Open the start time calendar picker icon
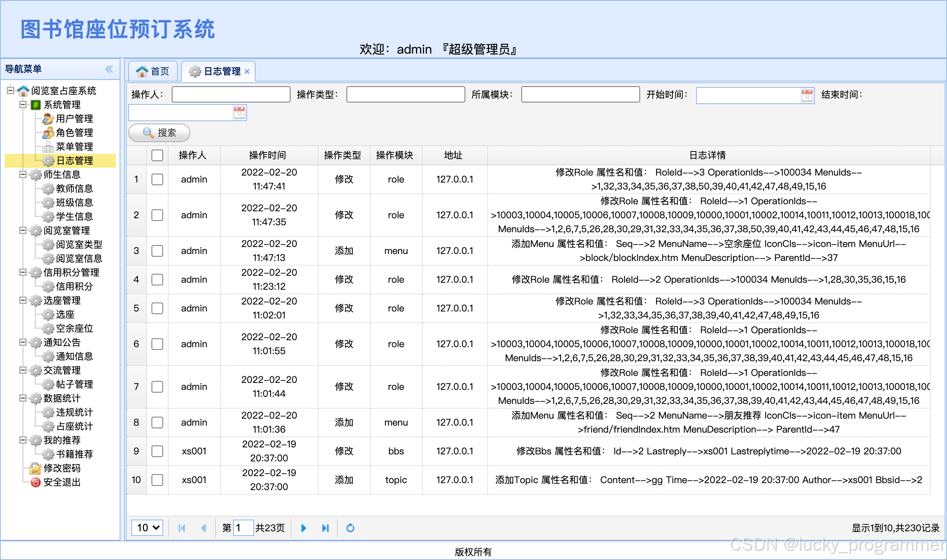Screen dimensions: 947x560 pyautogui.click(x=807, y=95)
